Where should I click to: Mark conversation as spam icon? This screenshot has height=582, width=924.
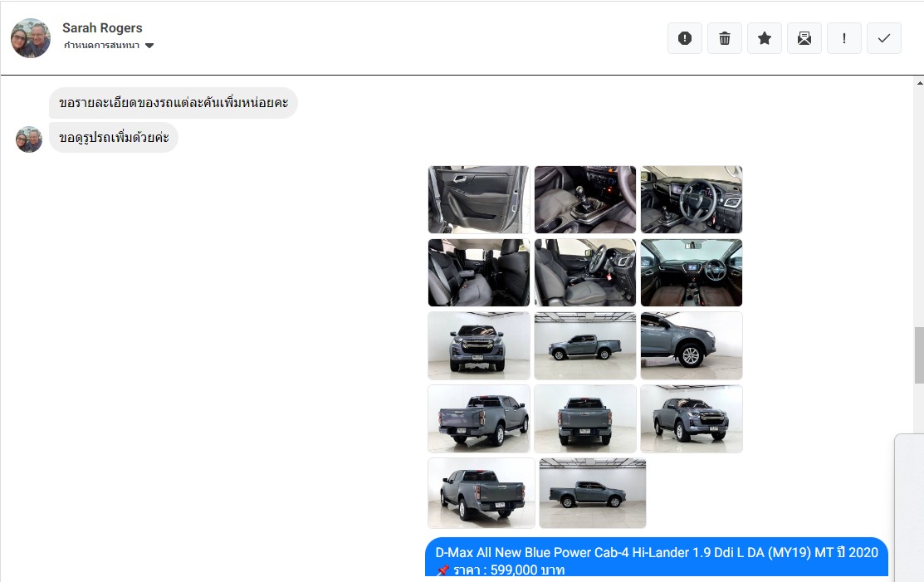pyautogui.click(x=685, y=38)
